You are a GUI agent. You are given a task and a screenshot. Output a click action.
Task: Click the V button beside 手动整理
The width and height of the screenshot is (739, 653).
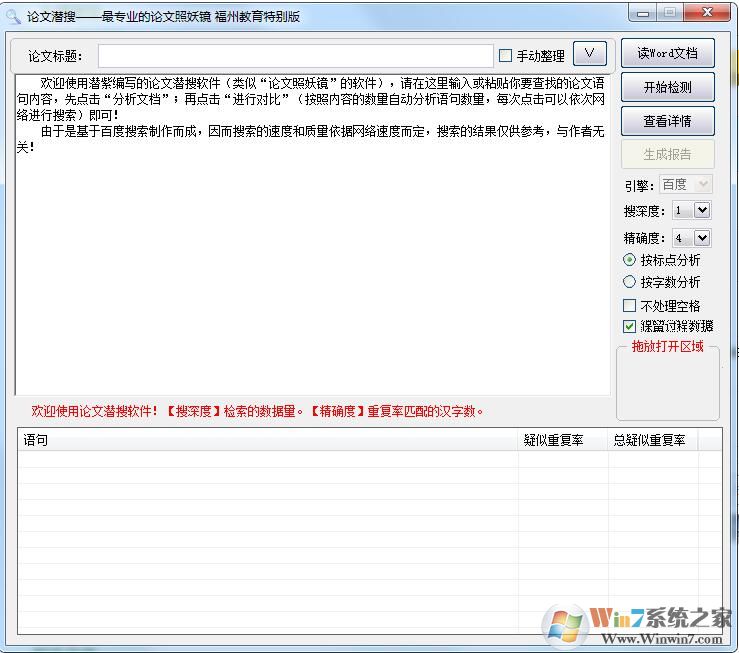click(x=590, y=54)
